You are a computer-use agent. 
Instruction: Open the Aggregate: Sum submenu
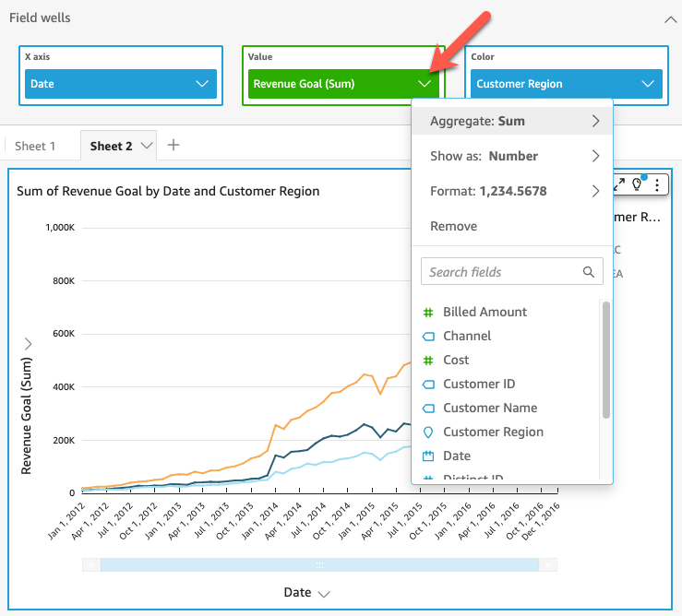[513, 121]
